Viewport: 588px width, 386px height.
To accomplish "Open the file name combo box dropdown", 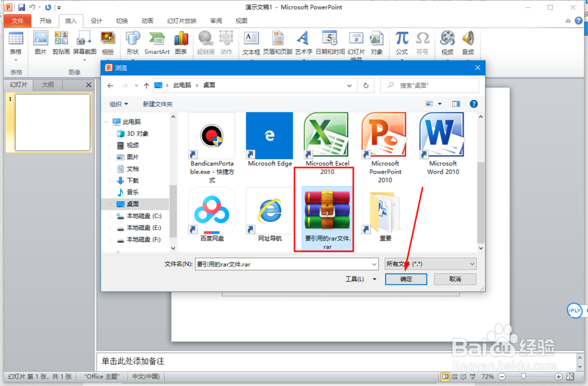I will (x=374, y=264).
